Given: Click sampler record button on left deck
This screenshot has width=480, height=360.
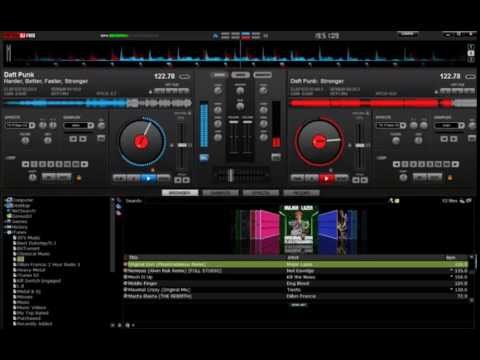Looking at the screenshot, I should (73, 139).
